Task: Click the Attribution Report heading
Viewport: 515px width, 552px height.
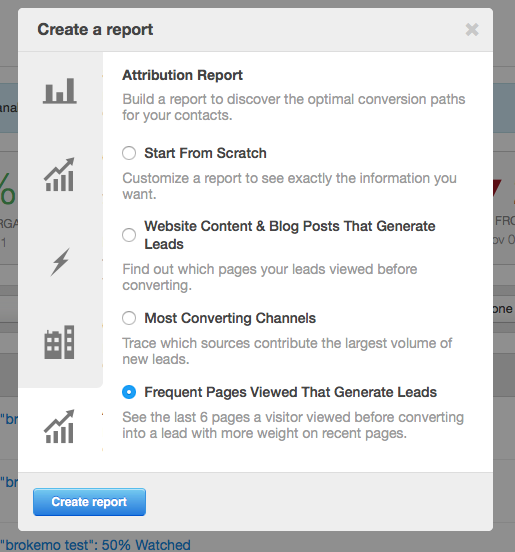Action: coord(182,75)
